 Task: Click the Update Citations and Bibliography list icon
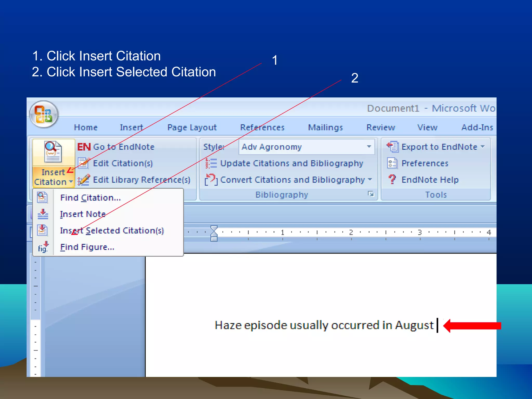pos(211,163)
